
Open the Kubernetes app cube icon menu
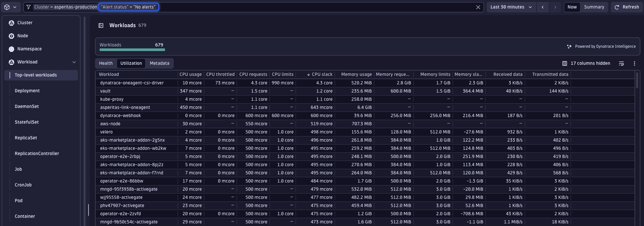tap(10, 7)
